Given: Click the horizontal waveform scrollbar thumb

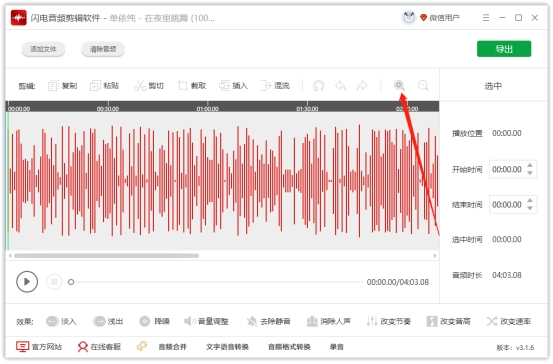Looking at the screenshot, I should tap(106, 255).
